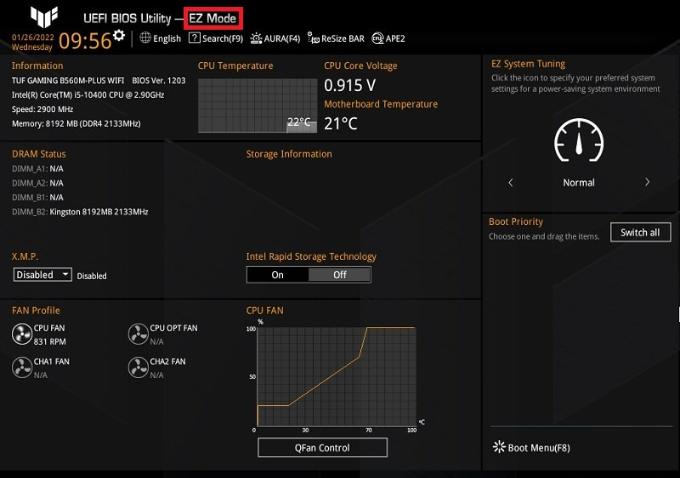This screenshot has height=478, width=680.
Task: Click the CPU Temperature graph
Action: click(x=258, y=105)
